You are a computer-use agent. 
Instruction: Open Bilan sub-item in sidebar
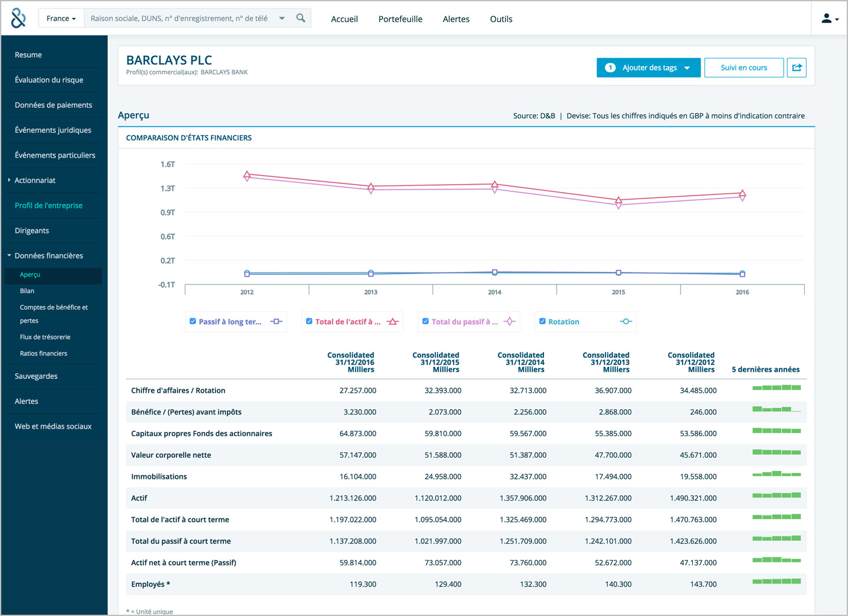27,291
